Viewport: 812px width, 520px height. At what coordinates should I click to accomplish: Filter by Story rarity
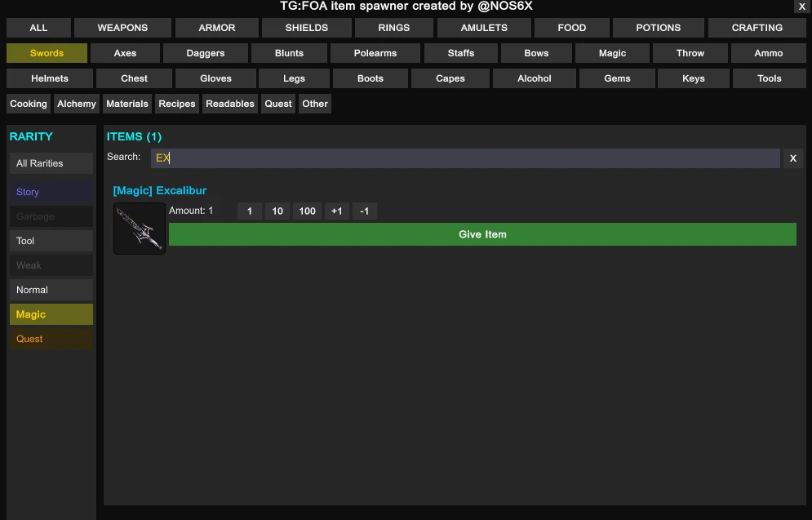click(51, 192)
